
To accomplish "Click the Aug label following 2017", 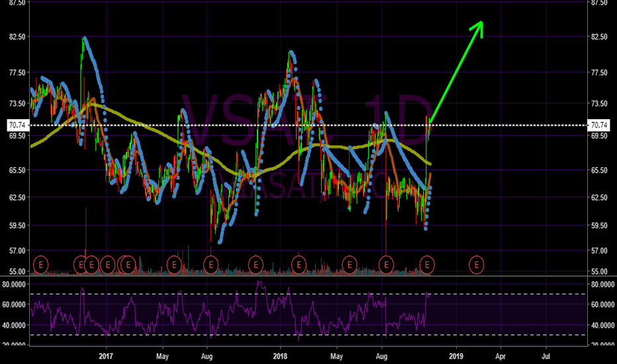I will (207, 357).
